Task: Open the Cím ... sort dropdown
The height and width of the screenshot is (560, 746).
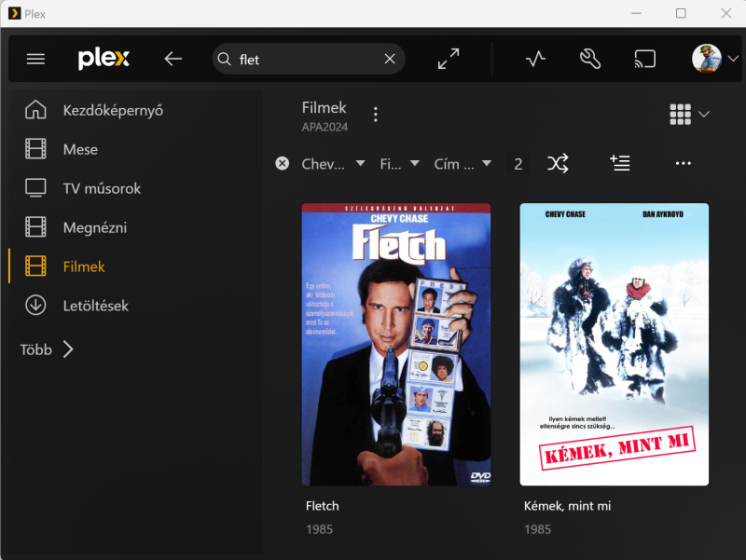Action: click(463, 164)
